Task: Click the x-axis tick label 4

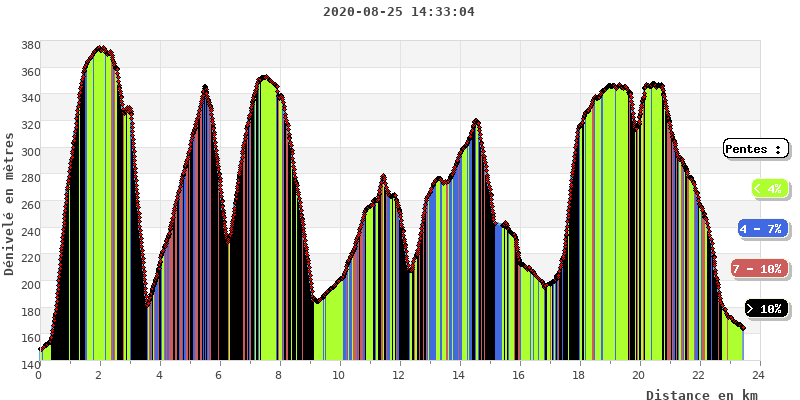Action: pos(160,376)
